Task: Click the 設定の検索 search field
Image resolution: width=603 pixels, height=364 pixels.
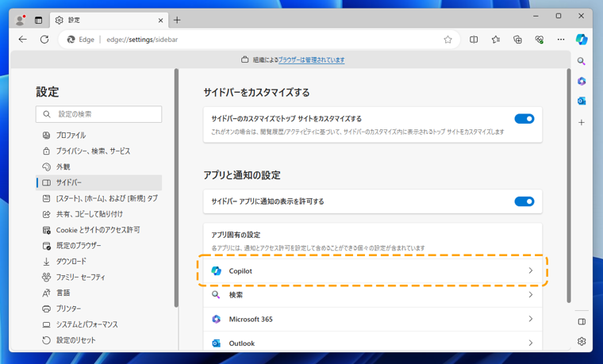Action: (x=99, y=114)
